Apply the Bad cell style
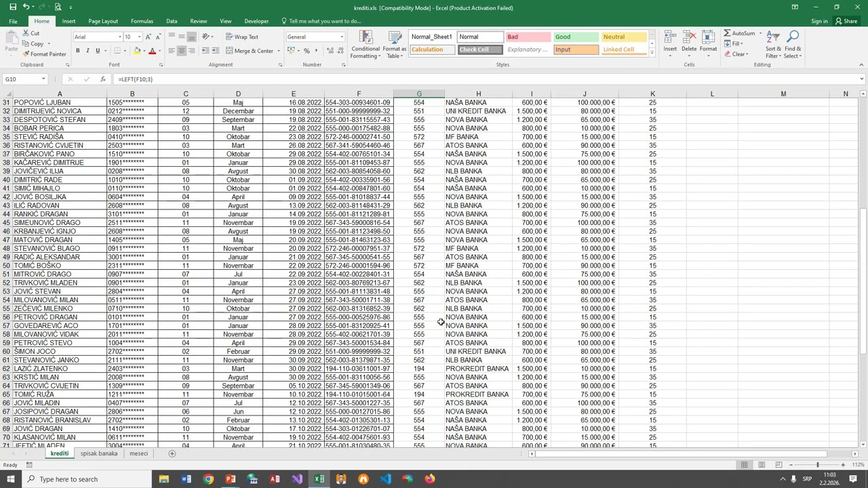The width and height of the screenshot is (868, 488). pos(527,37)
